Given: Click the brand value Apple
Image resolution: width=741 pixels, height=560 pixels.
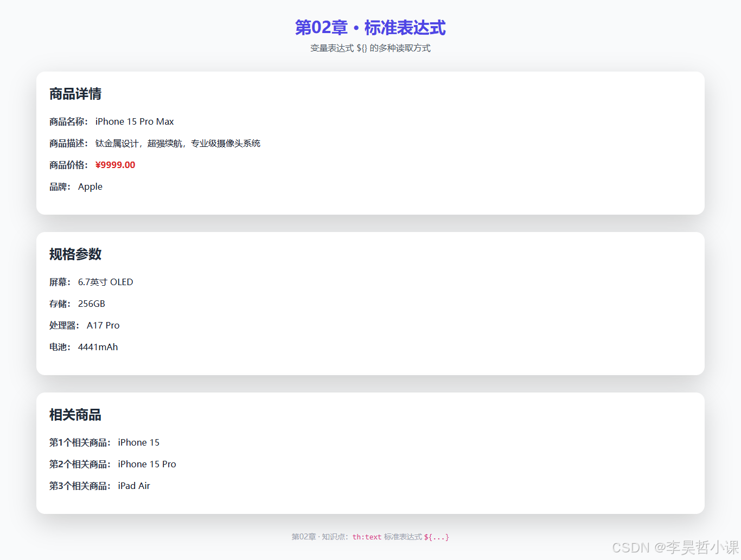Looking at the screenshot, I should (90, 187).
